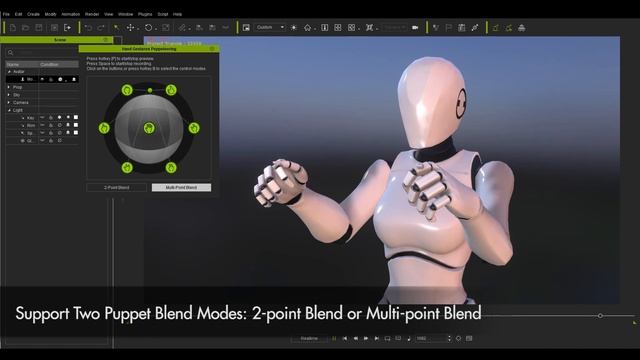Choose the Scale tool

pyautogui.click(x=166, y=28)
